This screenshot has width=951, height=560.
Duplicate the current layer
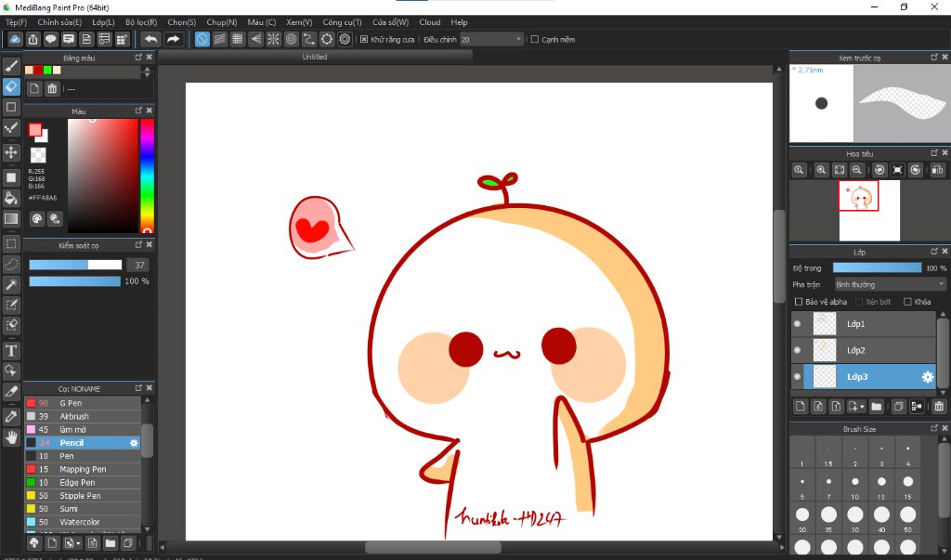click(898, 407)
